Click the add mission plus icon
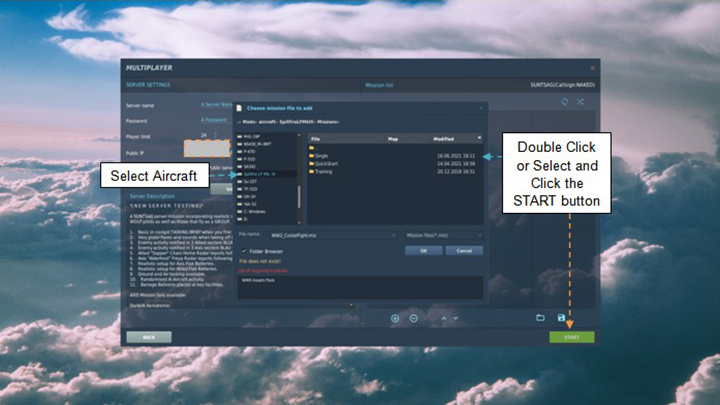This screenshot has height=405, width=720. coord(395,318)
